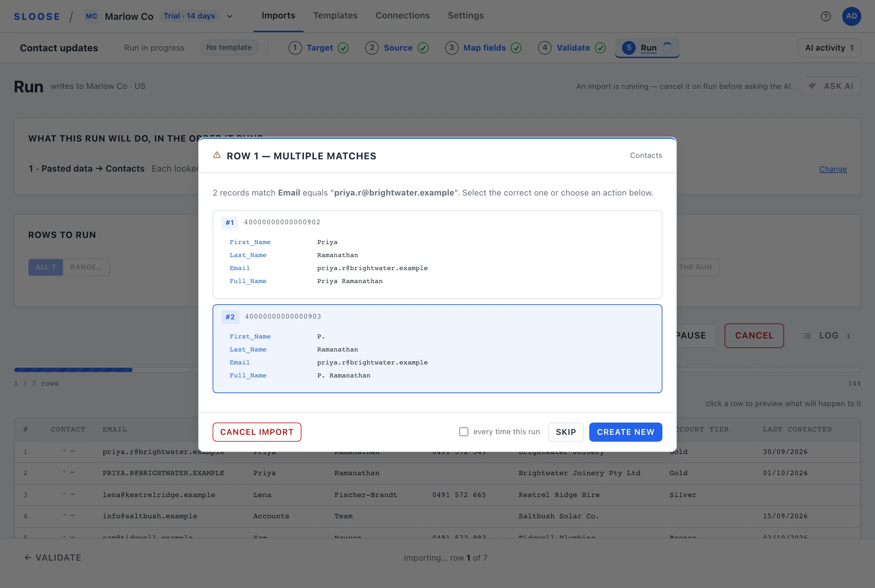Click the help question mark icon
The width and height of the screenshot is (875, 588).
click(x=825, y=16)
